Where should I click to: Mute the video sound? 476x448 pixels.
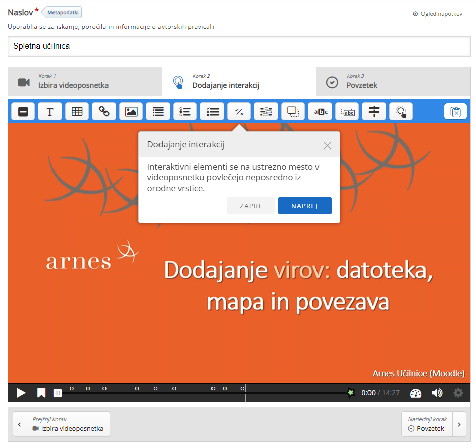pyautogui.click(x=437, y=393)
